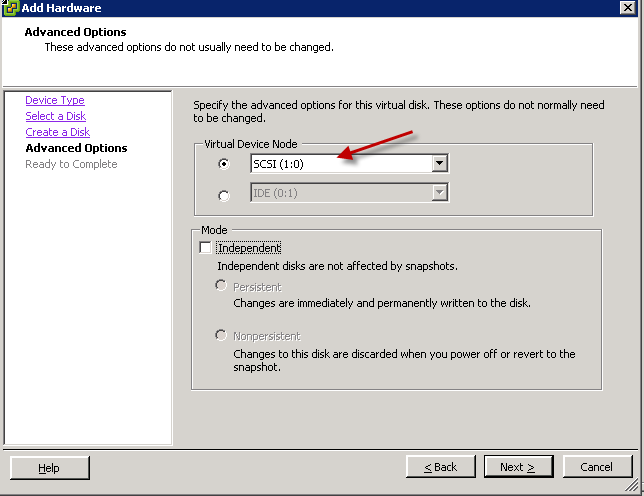Go to the Select a Disk step
The width and height of the screenshot is (644, 496).
coord(55,116)
